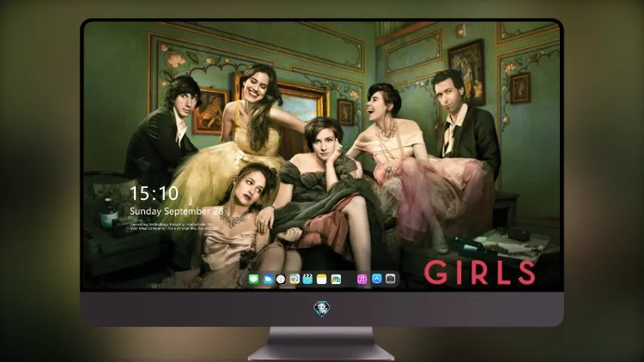Launch the Weather app from dock
This screenshot has height=362, width=644.
tap(267, 280)
